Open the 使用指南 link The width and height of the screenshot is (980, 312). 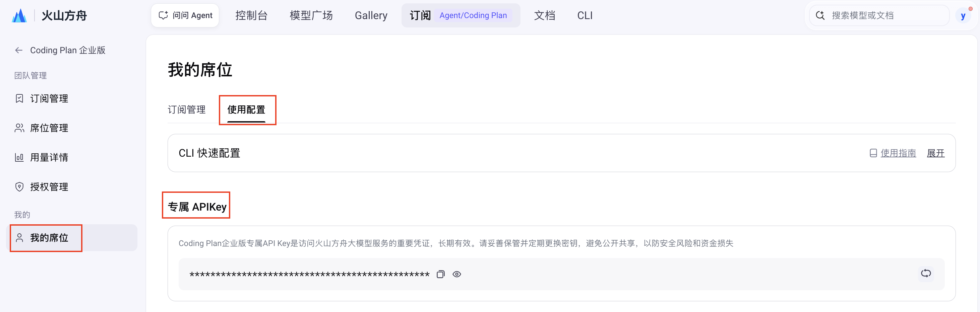(x=898, y=153)
